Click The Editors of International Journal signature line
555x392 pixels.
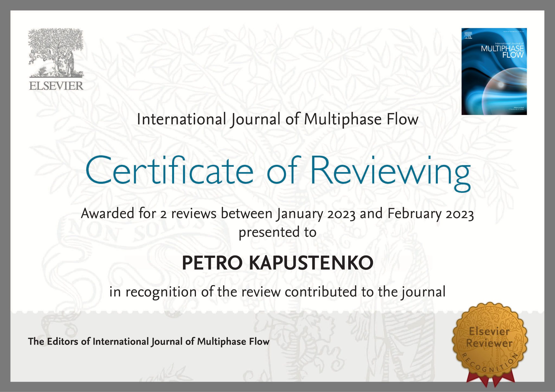pos(149,342)
